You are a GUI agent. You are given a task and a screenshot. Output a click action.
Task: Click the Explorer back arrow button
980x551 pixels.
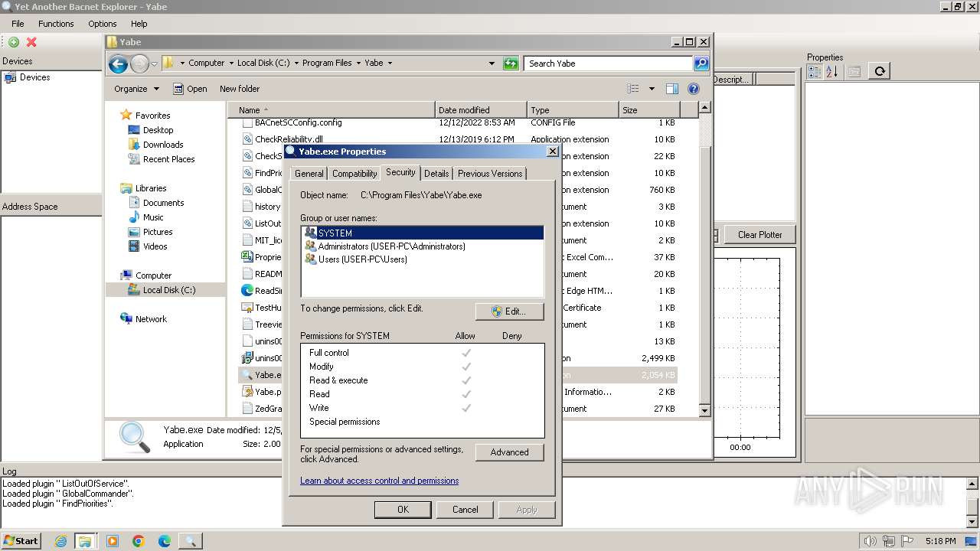click(x=118, y=64)
